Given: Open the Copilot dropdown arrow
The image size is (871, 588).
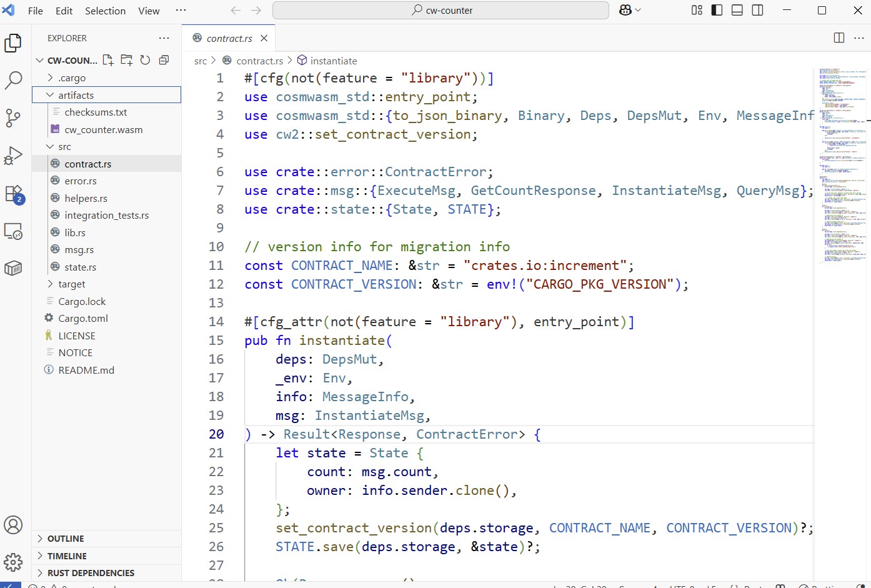Looking at the screenshot, I should 638,11.
